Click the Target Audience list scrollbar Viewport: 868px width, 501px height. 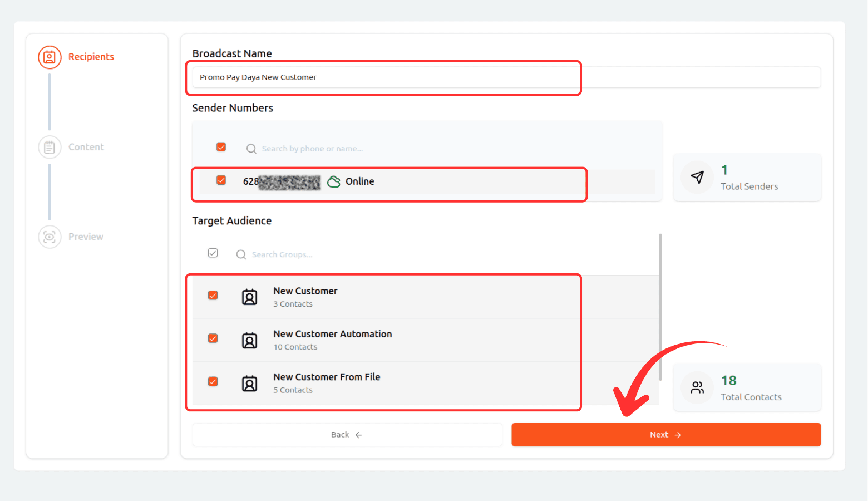click(x=660, y=307)
